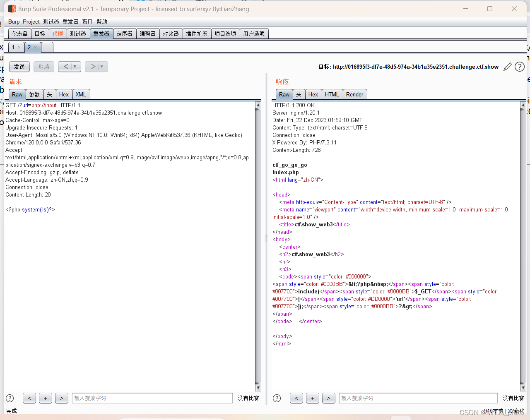The width and height of the screenshot is (530, 420).
Task: Select the request XML tab
Action: (x=81, y=94)
